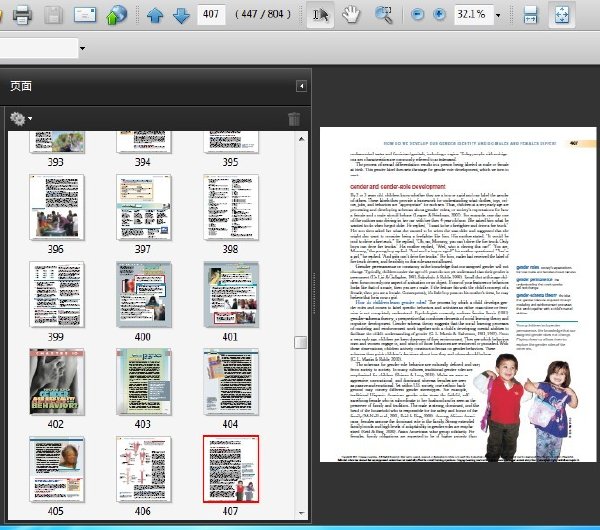The width and height of the screenshot is (600, 530).
Task: Select the page 406 thumbnail
Action: (144, 469)
